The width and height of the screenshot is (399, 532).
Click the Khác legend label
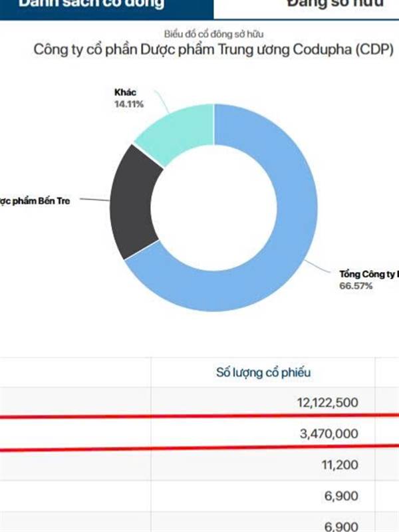[x=125, y=92]
